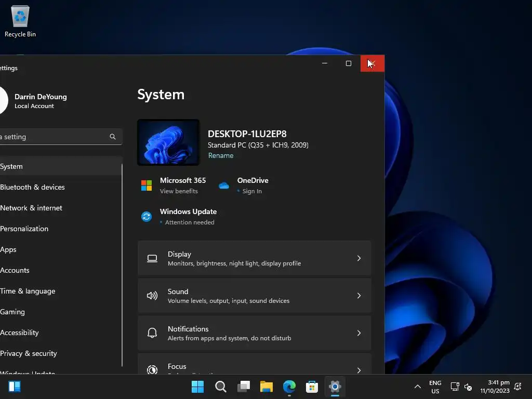Click the Find a setting search box
The image size is (532, 399).
[60, 137]
